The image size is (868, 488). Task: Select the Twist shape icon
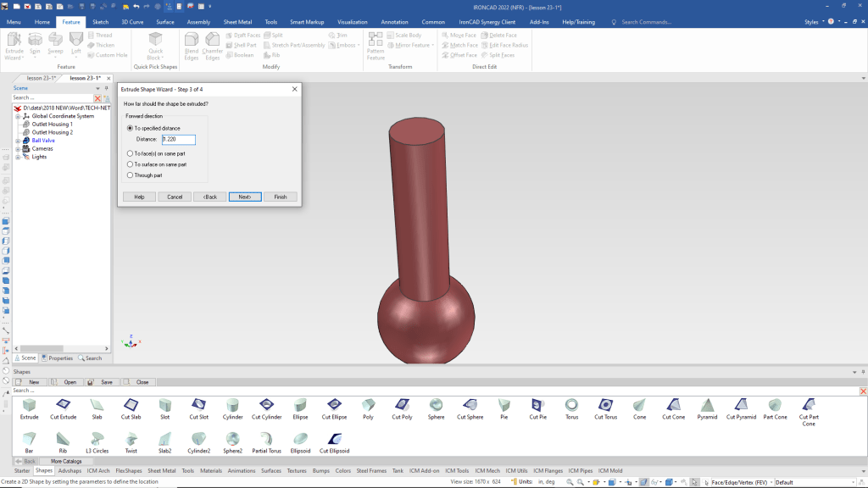(131, 439)
